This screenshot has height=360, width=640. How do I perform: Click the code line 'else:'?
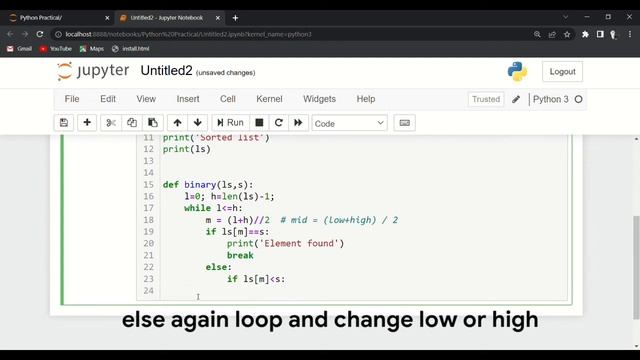pos(218,267)
